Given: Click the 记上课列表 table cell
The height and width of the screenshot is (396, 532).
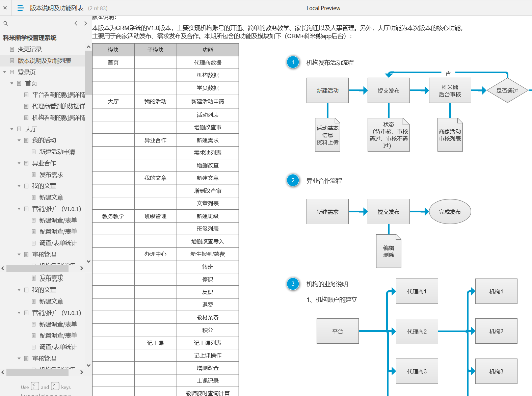Looking at the screenshot, I should (x=208, y=343).
